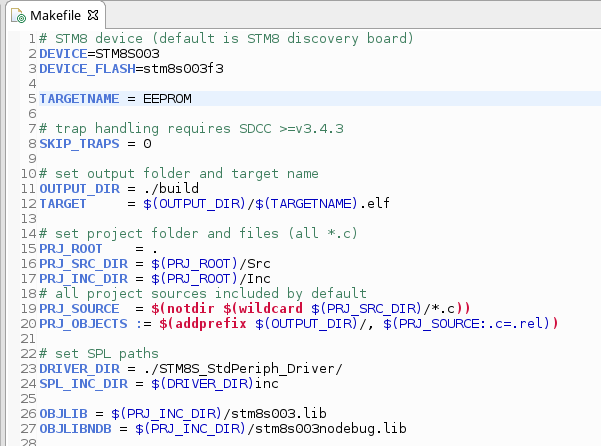The image size is (601, 446).
Task: Click the ./build value
Action: [x=171, y=189]
